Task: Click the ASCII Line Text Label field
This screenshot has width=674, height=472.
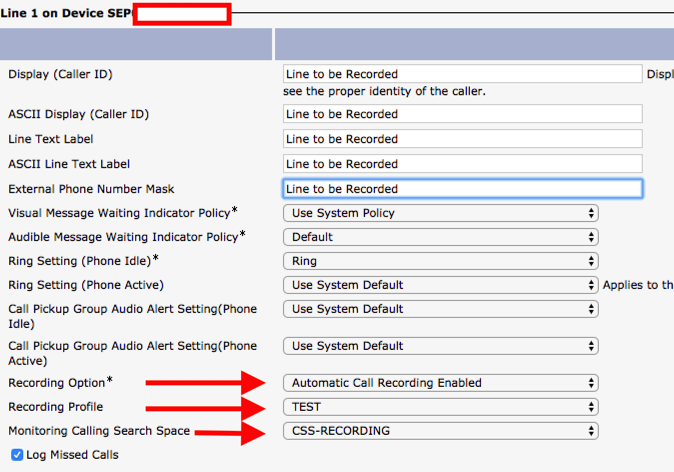Action: pyautogui.click(x=462, y=164)
